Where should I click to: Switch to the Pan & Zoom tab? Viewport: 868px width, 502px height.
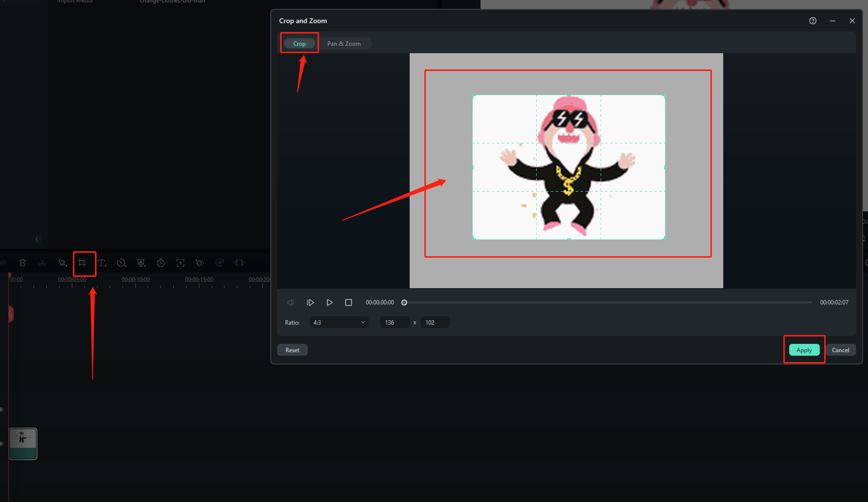click(x=344, y=43)
